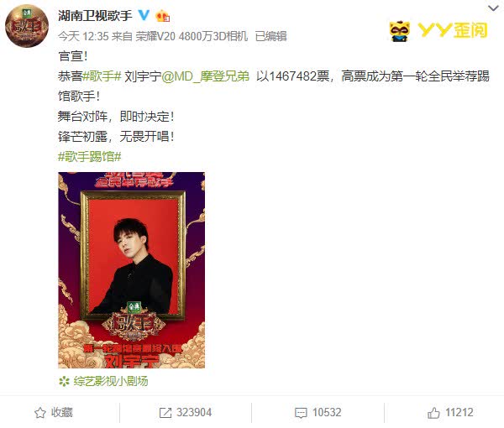Click the star favorite icon

tap(40, 413)
